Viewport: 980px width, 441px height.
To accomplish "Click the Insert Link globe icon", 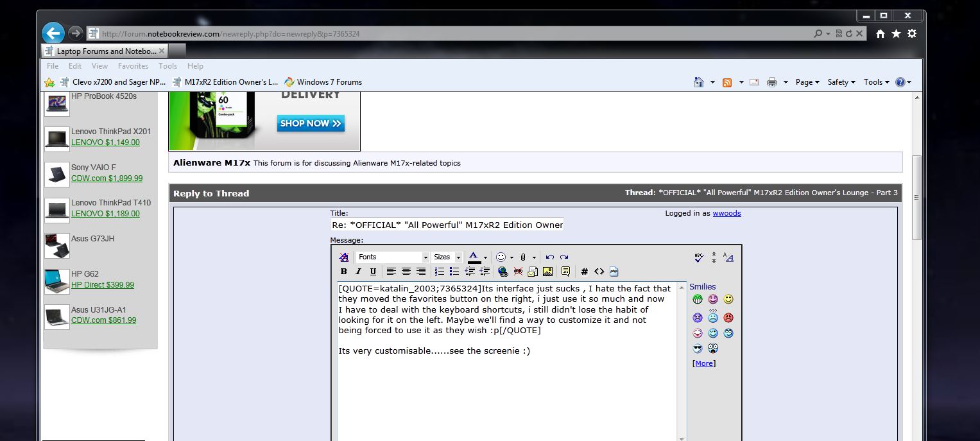I will pyautogui.click(x=503, y=272).
